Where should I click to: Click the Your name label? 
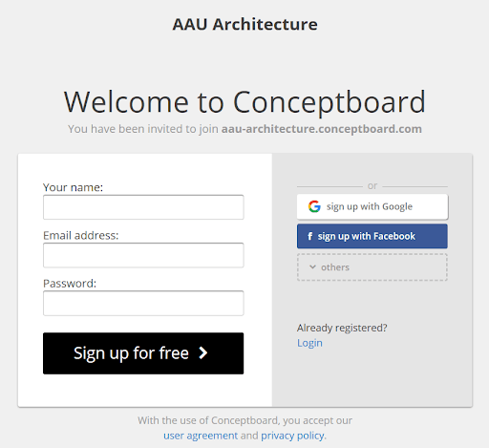pos(73,187)
